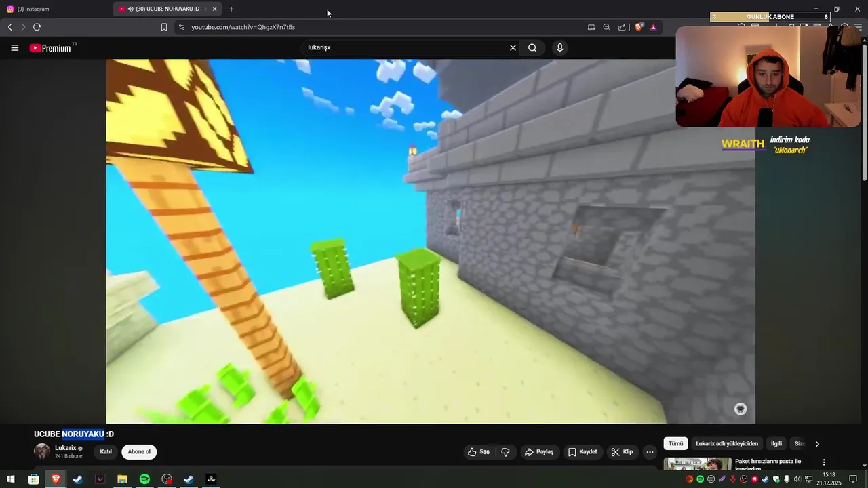Click the magnifier search button
This screenshot has width=868, height=488.
coord(532,47)
